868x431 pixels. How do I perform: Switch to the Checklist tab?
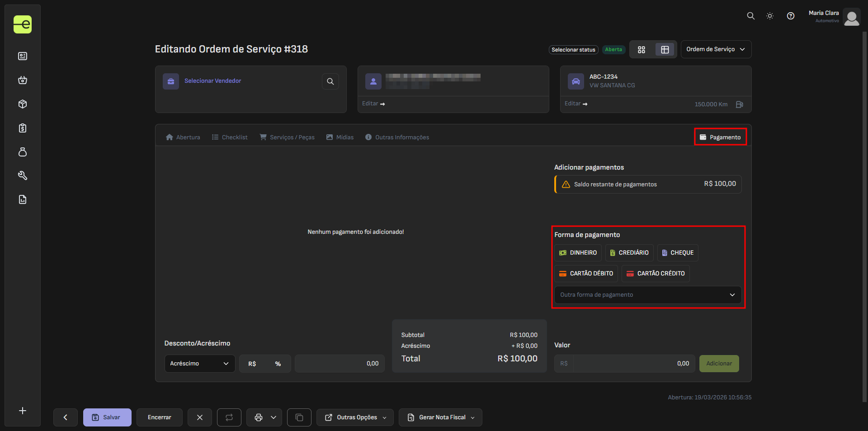coord(230,137)
